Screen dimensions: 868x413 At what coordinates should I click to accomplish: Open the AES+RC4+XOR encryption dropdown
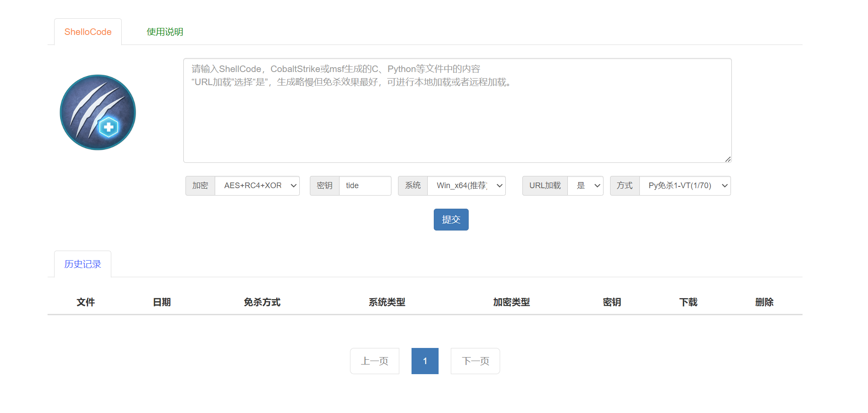257,186
